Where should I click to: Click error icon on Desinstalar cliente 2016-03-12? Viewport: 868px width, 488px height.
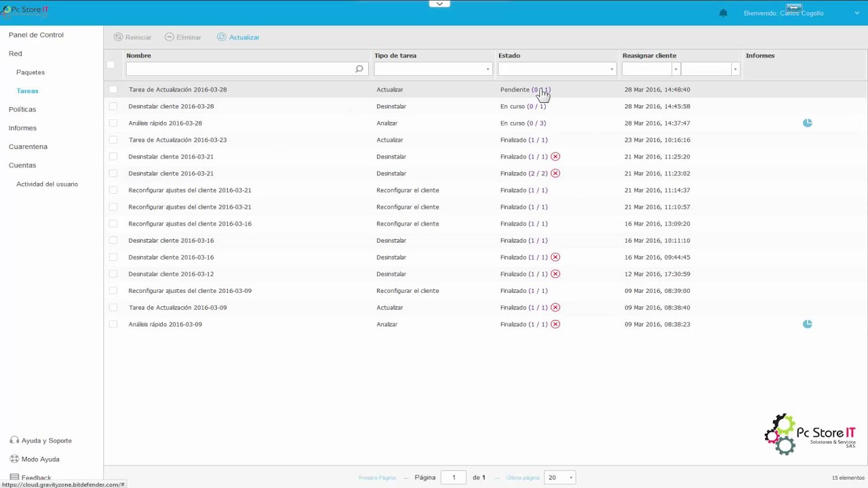pos(555,274)
